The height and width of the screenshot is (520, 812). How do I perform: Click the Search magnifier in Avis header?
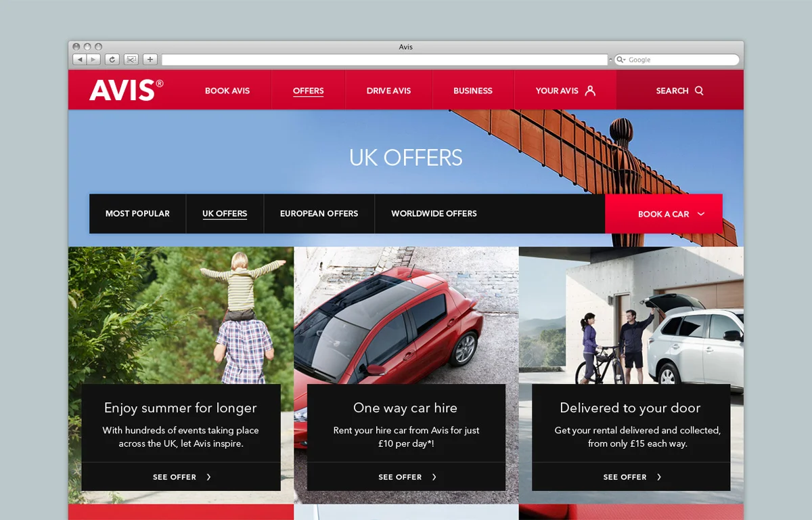coord(699,90)
